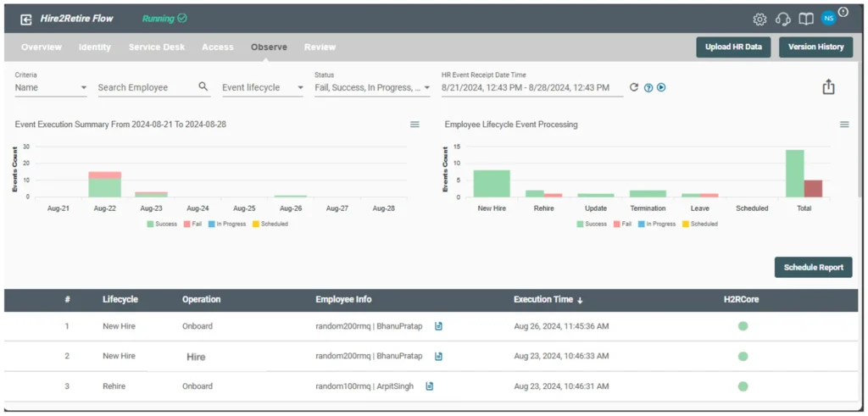Switch to the Overview tab
The width and height of the screenshot is (868, 416).
[x=42, y=47]
